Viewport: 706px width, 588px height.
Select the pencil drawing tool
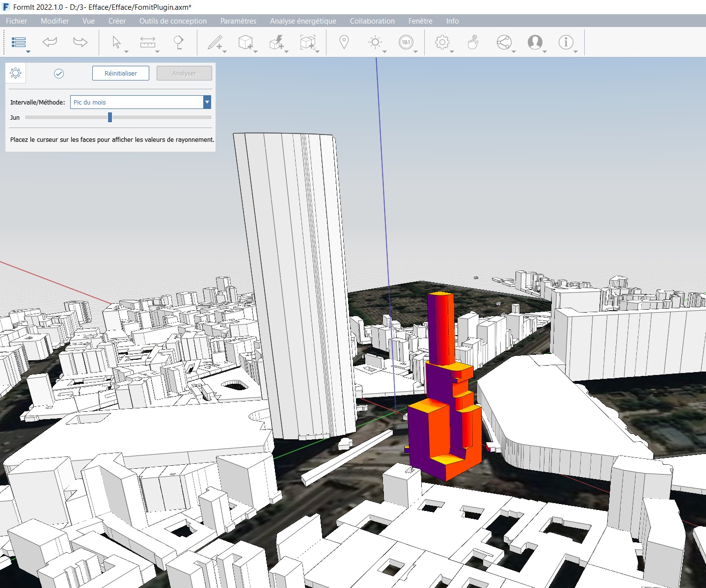[x=215, y=43]
